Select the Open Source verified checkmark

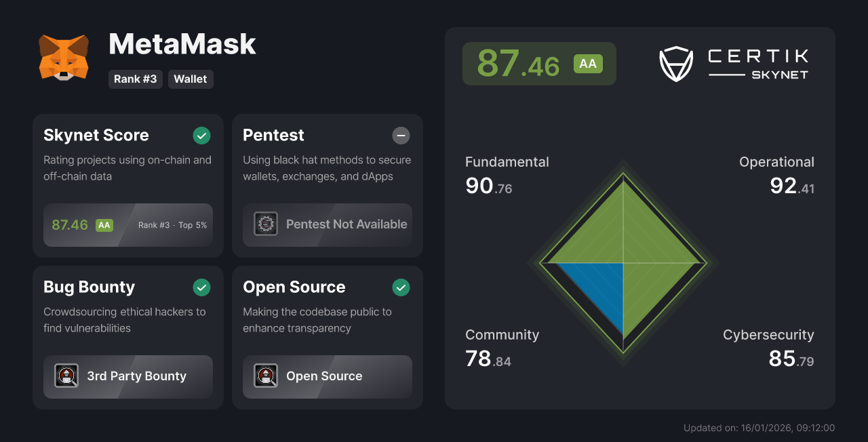click(401, 287)
